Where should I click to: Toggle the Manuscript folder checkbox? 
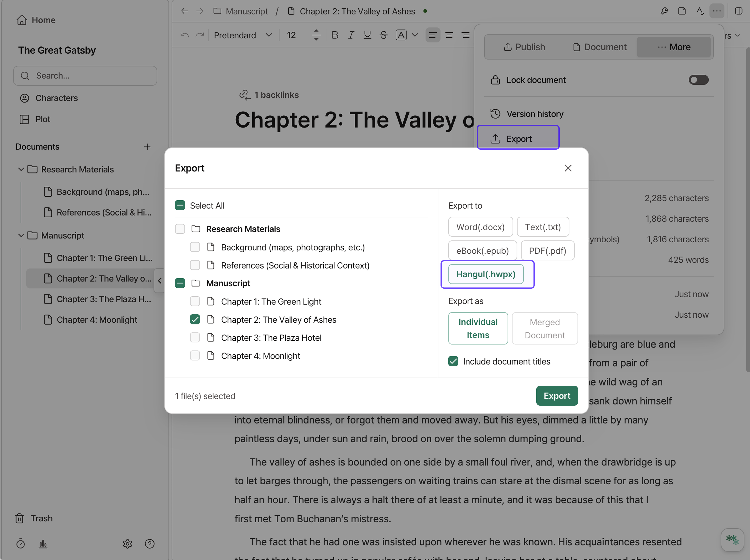click(x=180, y=283)
